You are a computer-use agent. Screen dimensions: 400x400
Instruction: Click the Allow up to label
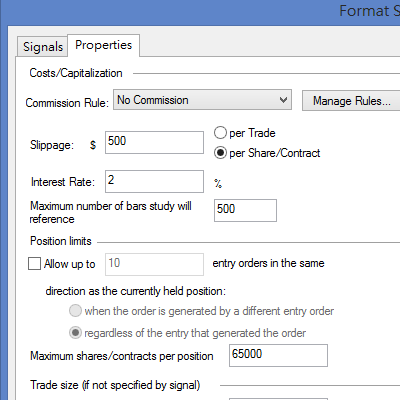pyautogui.click(x=70, y=264)
